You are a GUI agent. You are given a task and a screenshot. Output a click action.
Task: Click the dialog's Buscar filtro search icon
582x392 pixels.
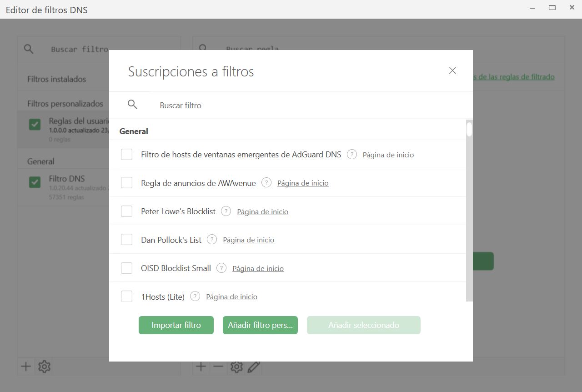pyautogui.click(x=132, y=105)
